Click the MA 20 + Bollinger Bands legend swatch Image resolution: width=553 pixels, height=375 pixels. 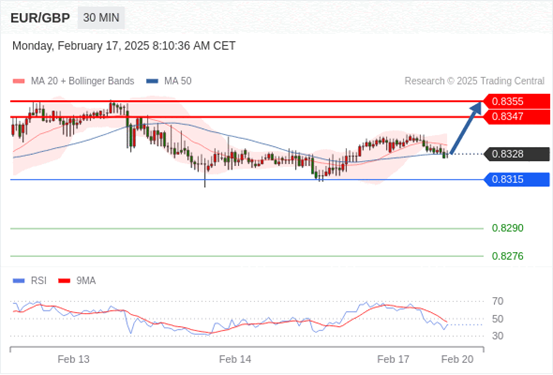[19, 81]
